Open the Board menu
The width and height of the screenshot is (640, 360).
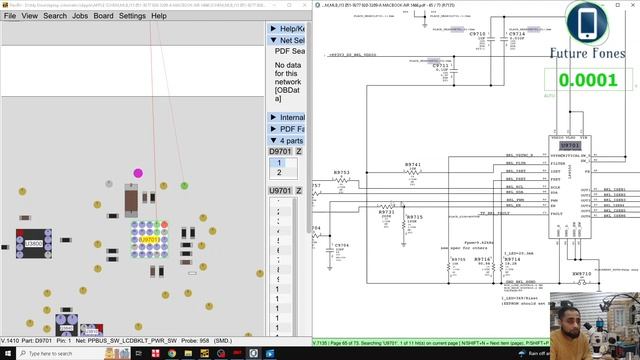(103, 16)
